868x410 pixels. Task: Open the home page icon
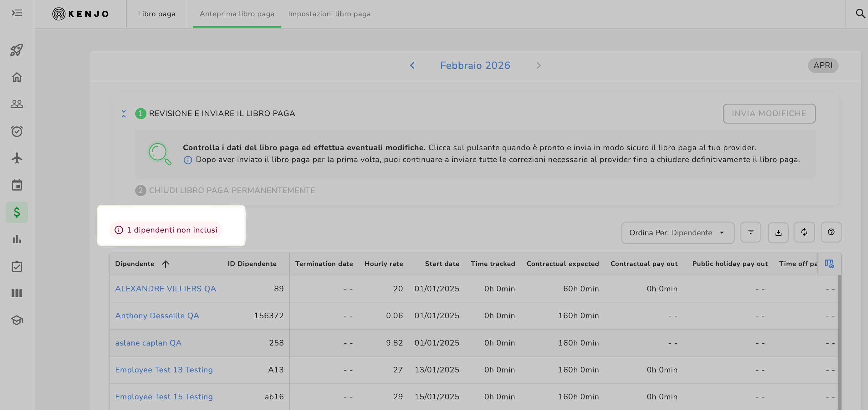[x=17, y=77]
